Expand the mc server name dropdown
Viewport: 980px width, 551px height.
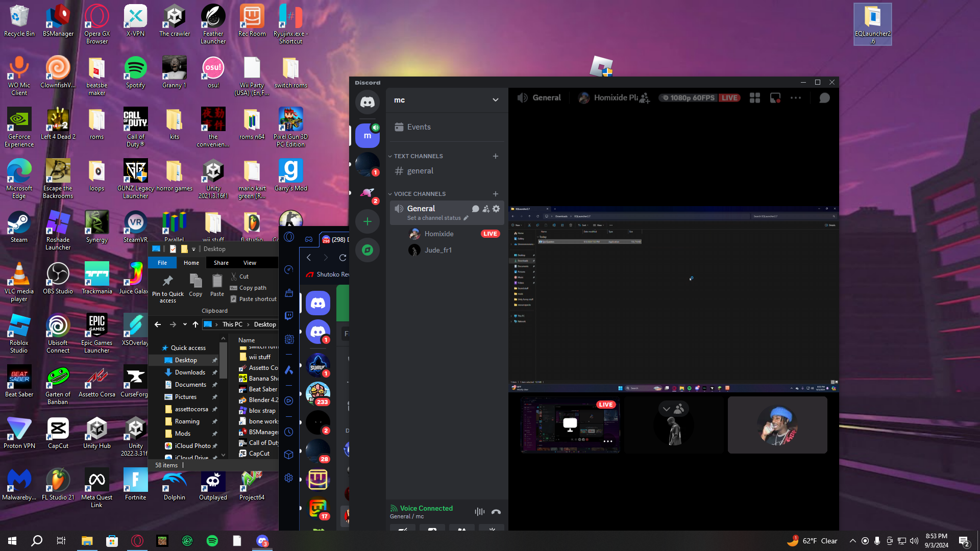pos(495,100)
